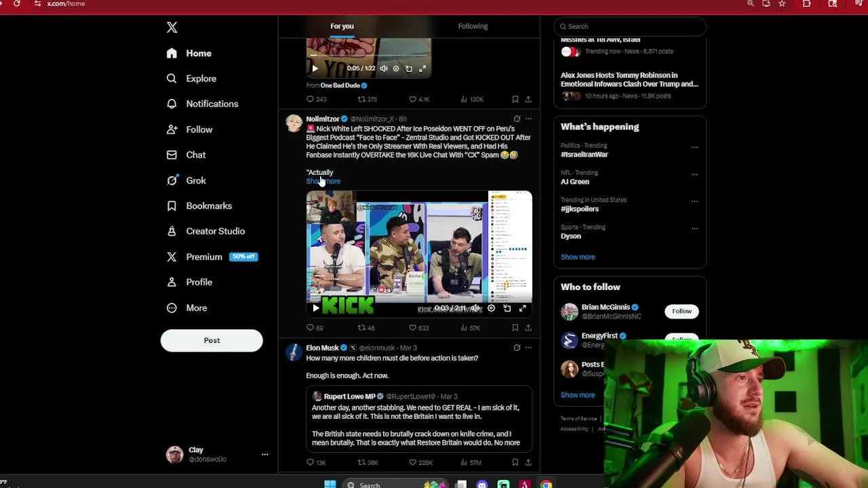868x488 pixels.
Task: Open more options on Nolimitzor post
Action: click(x=528, y=119)
